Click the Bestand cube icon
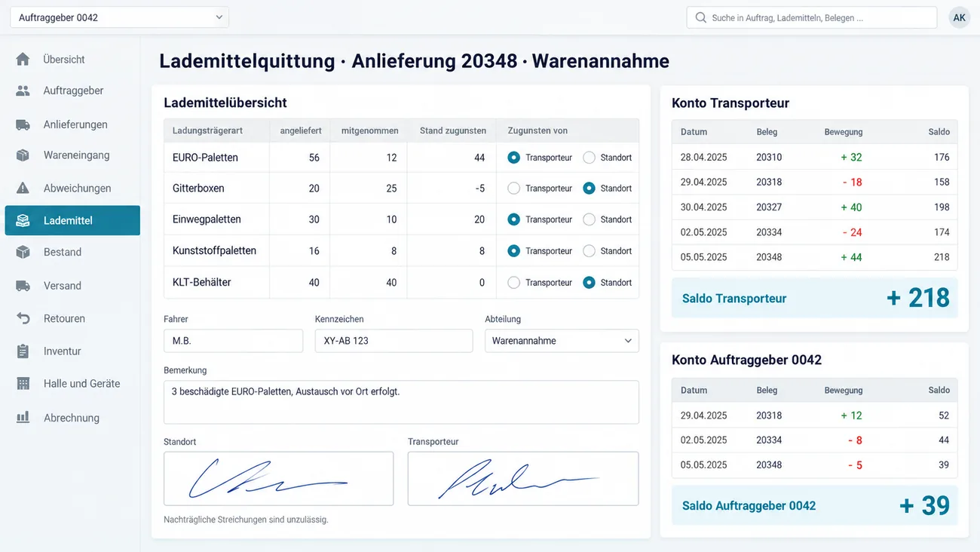This screenshot has height=552, width=980. click(x=23, y=252)
